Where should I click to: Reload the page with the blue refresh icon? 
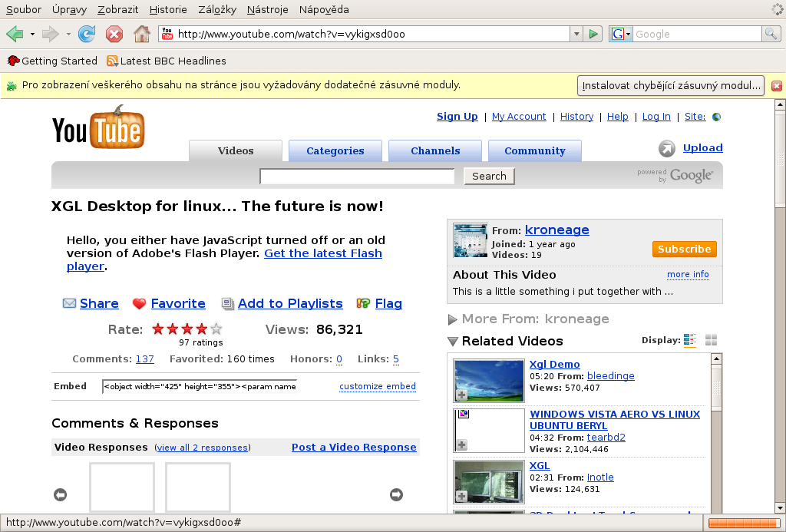87,34
